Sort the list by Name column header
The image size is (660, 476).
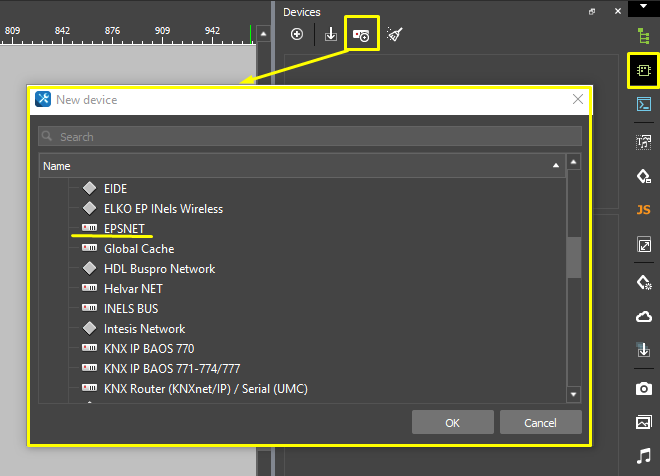tap(300, 166)
